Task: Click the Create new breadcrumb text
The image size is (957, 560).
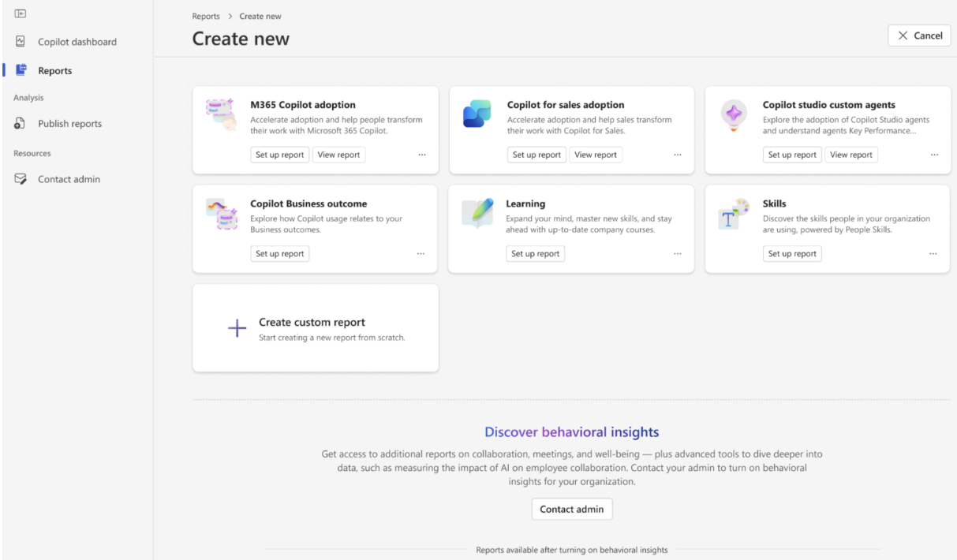Action: pyautogui.click(x=260, y=17)
